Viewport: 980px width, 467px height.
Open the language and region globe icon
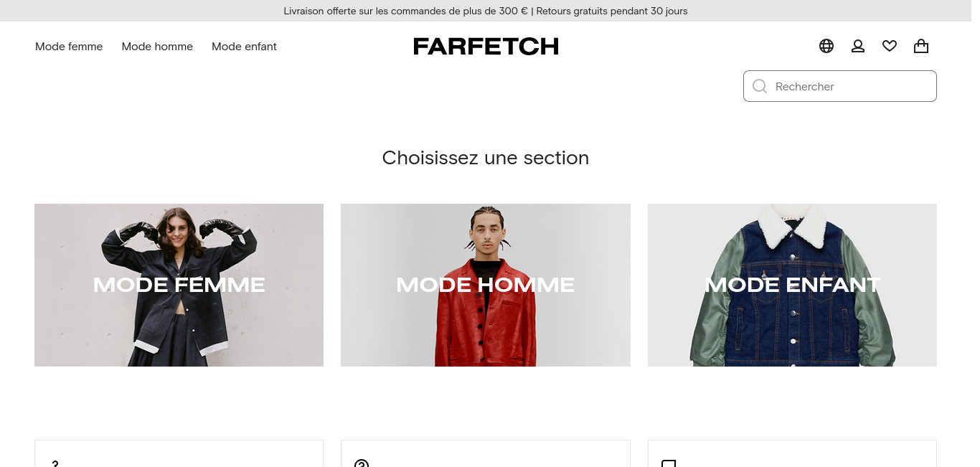(826, 46)
